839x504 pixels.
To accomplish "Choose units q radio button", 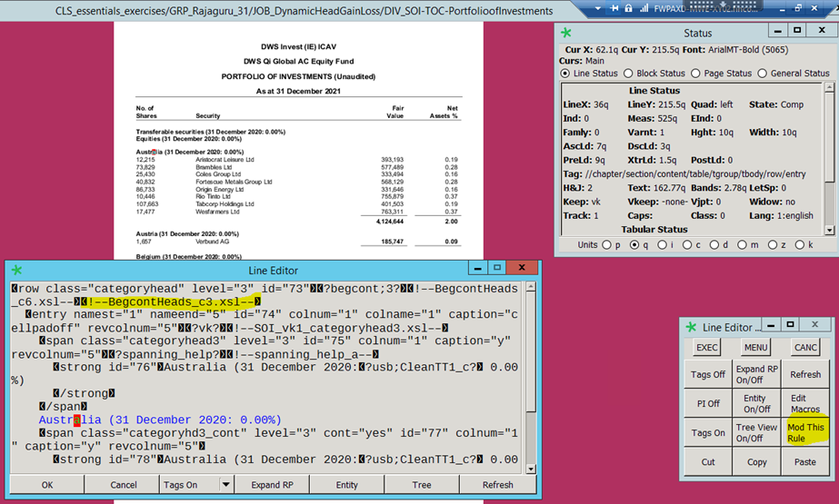I will click(634, 245).
